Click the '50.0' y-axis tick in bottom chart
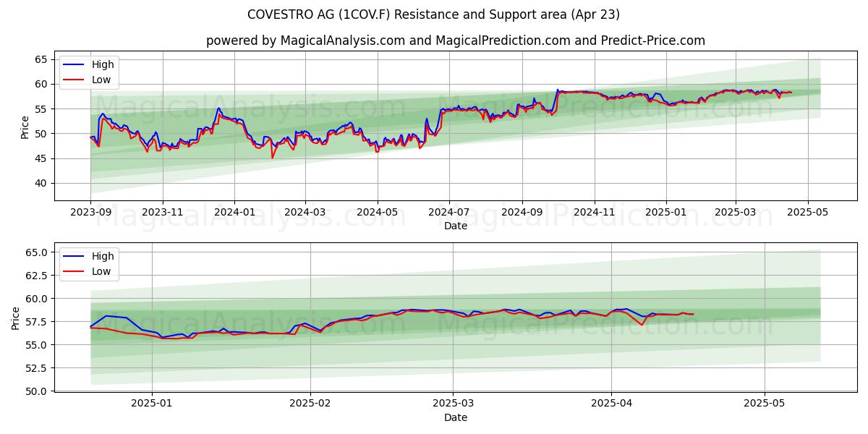 point(37,391)
